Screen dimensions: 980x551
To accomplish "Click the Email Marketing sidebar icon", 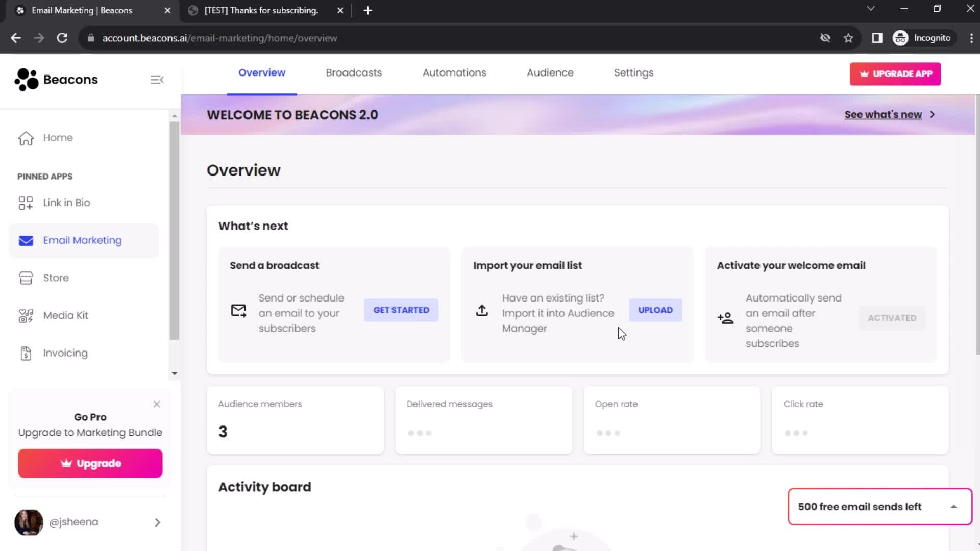I will (26, 240).
